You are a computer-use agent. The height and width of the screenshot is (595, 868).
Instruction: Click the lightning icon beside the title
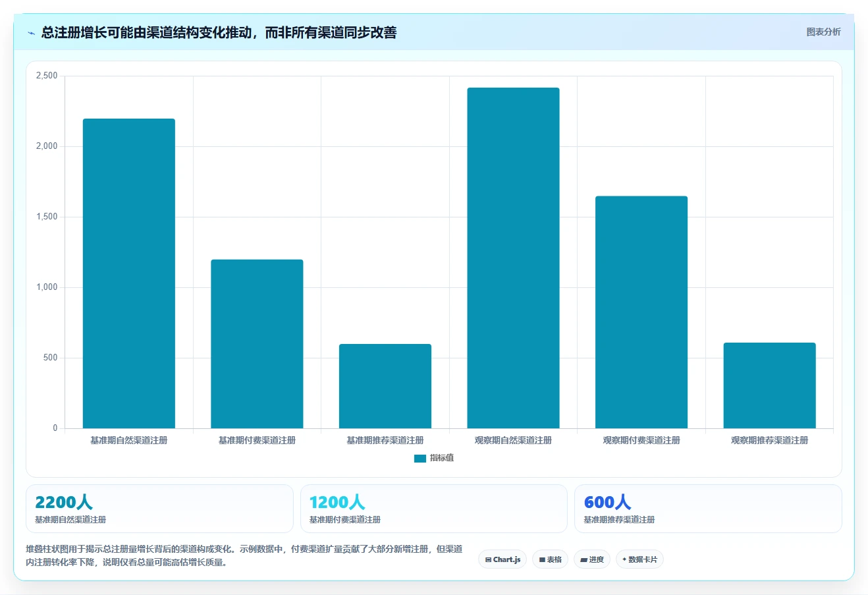pyautogui.click(x=31, y=33)
